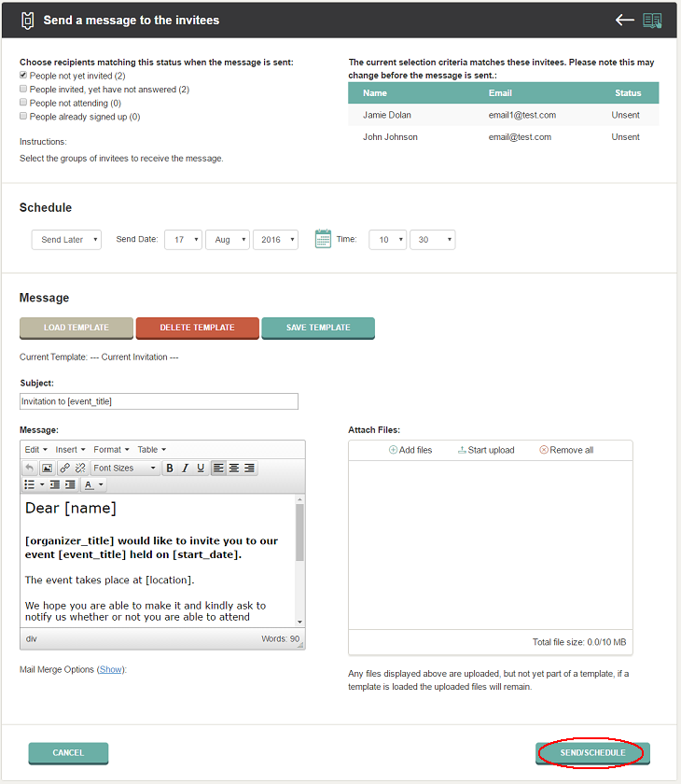Open the text color picker dropdown

click(101, 484)
